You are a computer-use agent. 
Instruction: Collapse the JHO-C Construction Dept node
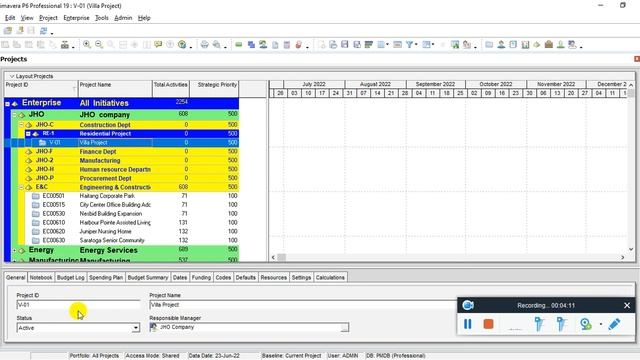click(21, 124)
